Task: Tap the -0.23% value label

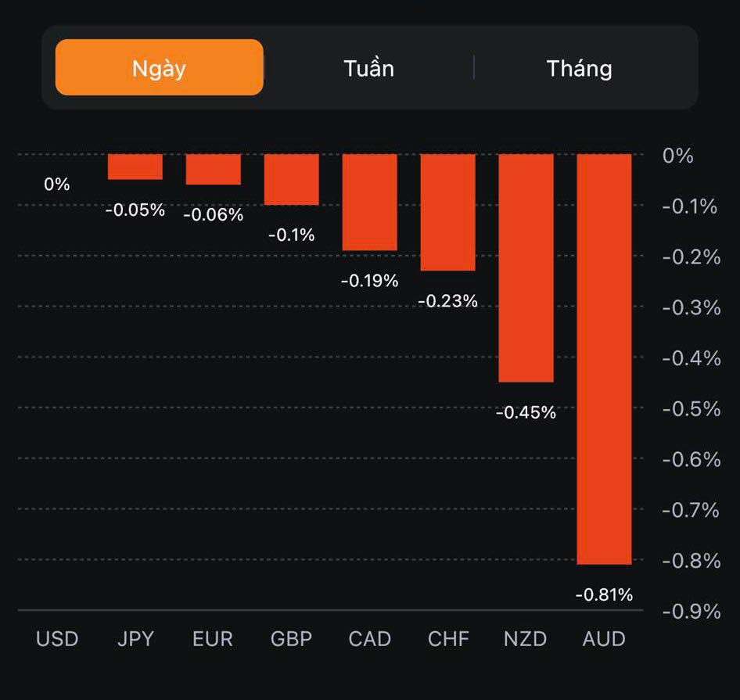Action: [x=447, y=301]
